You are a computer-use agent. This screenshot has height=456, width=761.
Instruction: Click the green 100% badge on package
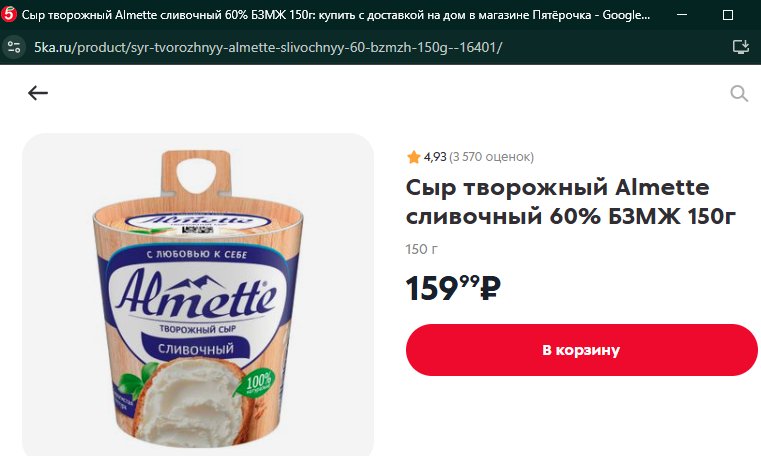(x=258, y=383)
